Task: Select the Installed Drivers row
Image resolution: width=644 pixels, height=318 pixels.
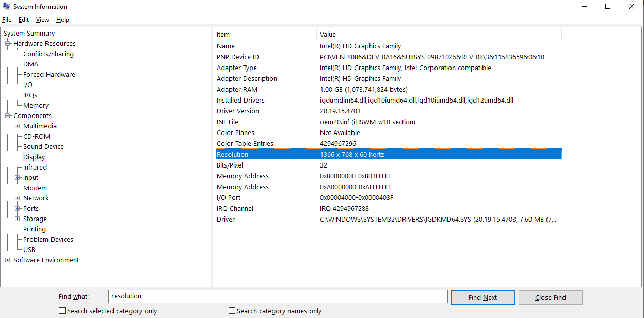Action: pyautogui.click(x=389, y=101)
